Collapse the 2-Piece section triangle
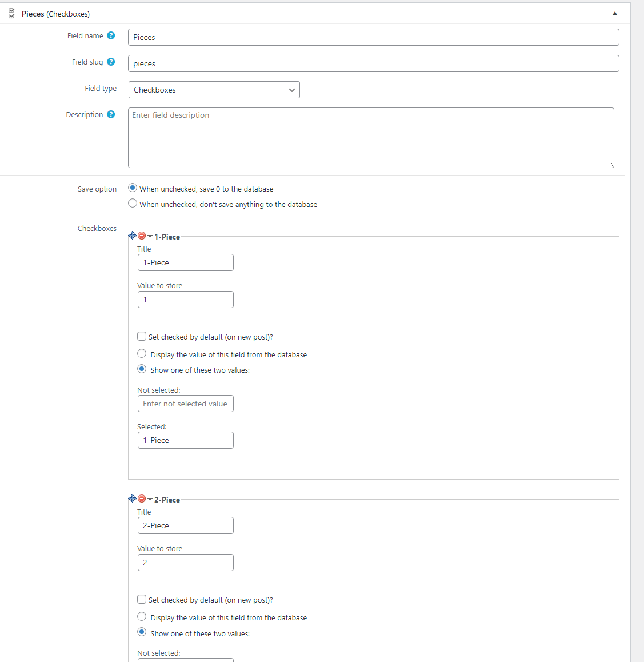Image resolution: width=644 pixels, height=662 pixels. coord(150,500)
